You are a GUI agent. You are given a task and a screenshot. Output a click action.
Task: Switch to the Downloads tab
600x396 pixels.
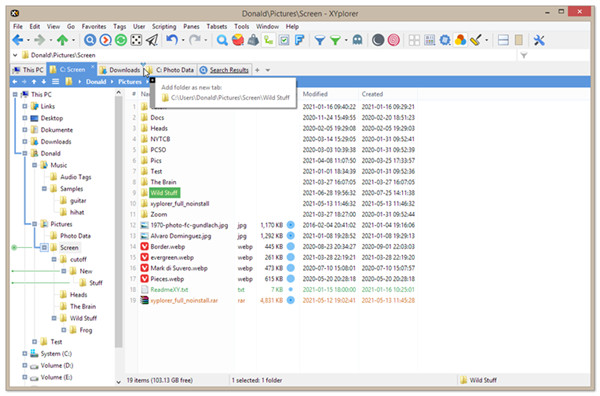(120, 70)
